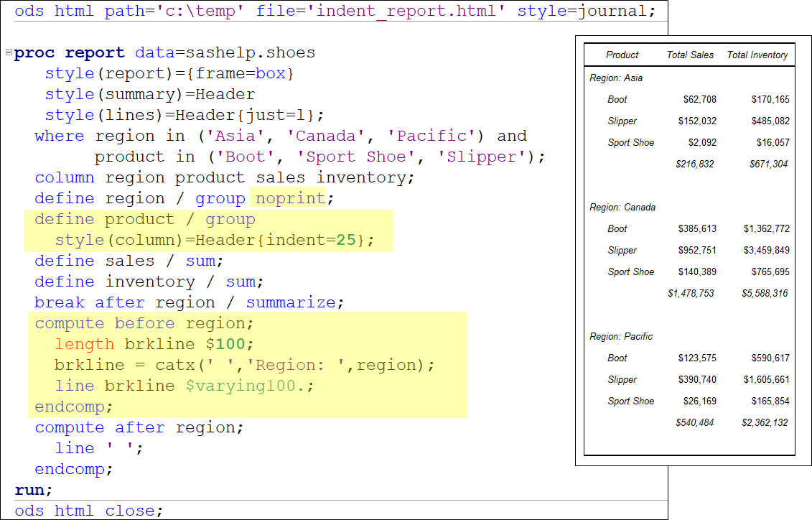Click the 'break after region / summarize' line
The width and height of the screenshot is (812, 520).
189,302
